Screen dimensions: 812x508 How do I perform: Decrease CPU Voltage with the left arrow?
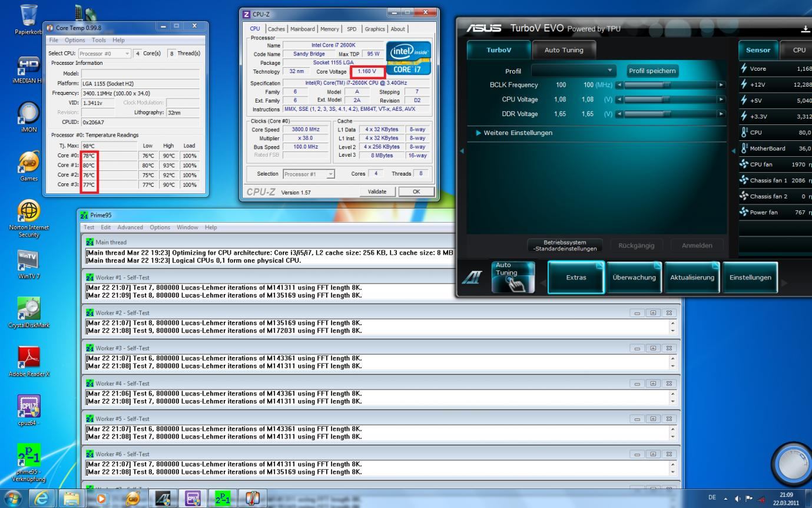pos(619,99)
